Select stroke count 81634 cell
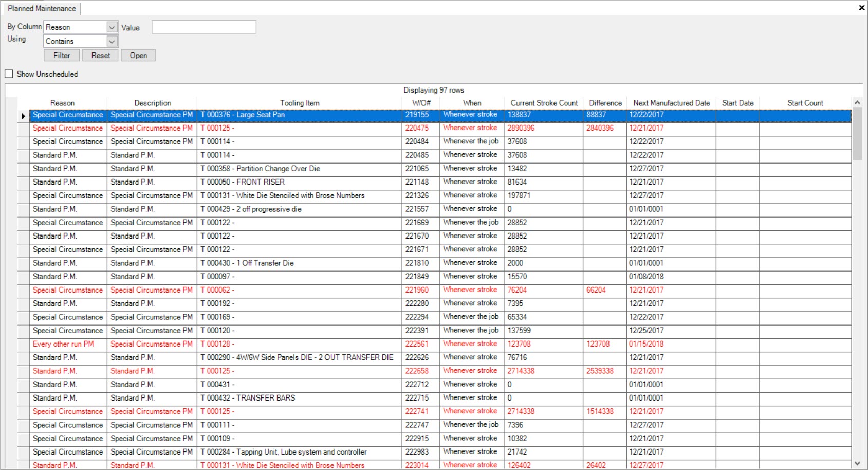Screen dimensions: 868x470 [544, 183]
